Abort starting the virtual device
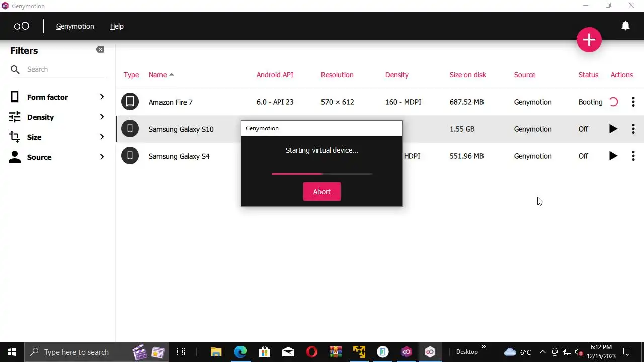 click(x=322, y=191)
